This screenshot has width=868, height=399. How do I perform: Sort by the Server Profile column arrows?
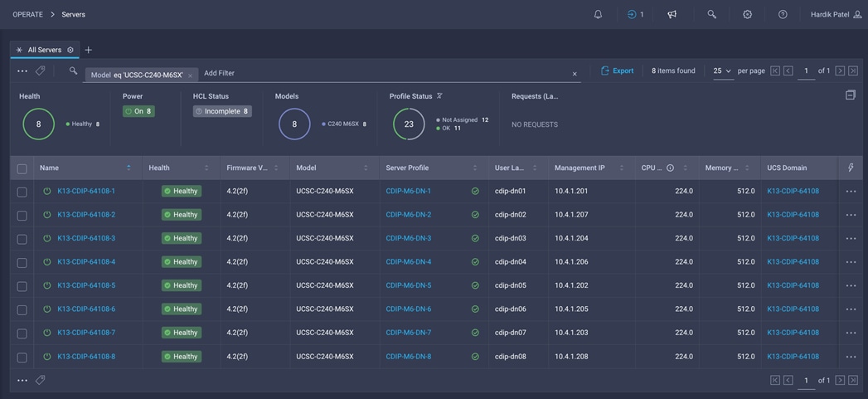475,168
